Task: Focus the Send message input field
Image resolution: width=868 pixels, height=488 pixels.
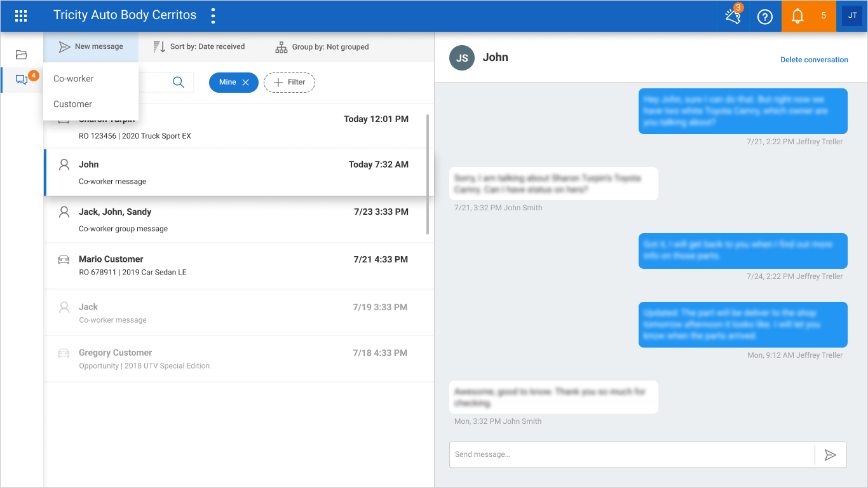Action: pyautogui.click(x=632, y=455)
